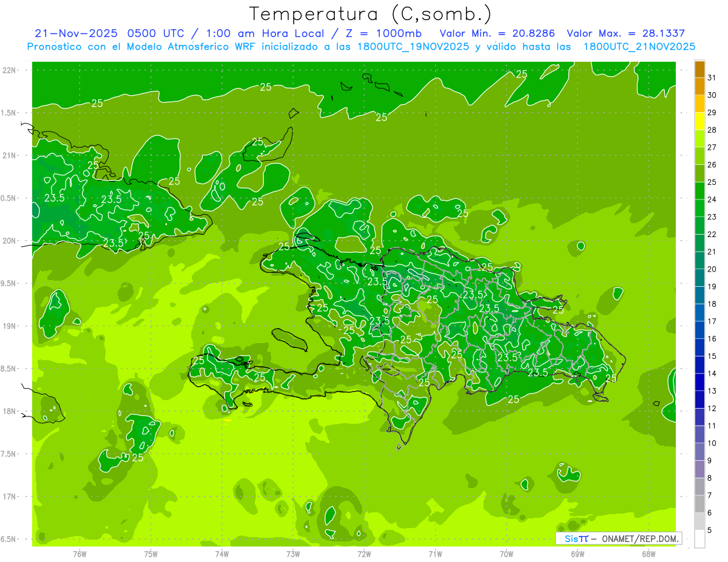Click the colorbar swatch between 27 and 28
Image resolution: width=728 pixels, height=562 pixels.
click(699, 139)
